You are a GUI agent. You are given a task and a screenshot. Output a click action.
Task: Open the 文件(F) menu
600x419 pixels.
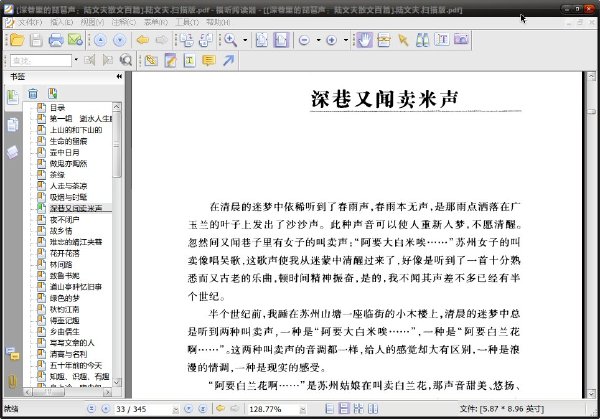[30, 22]
